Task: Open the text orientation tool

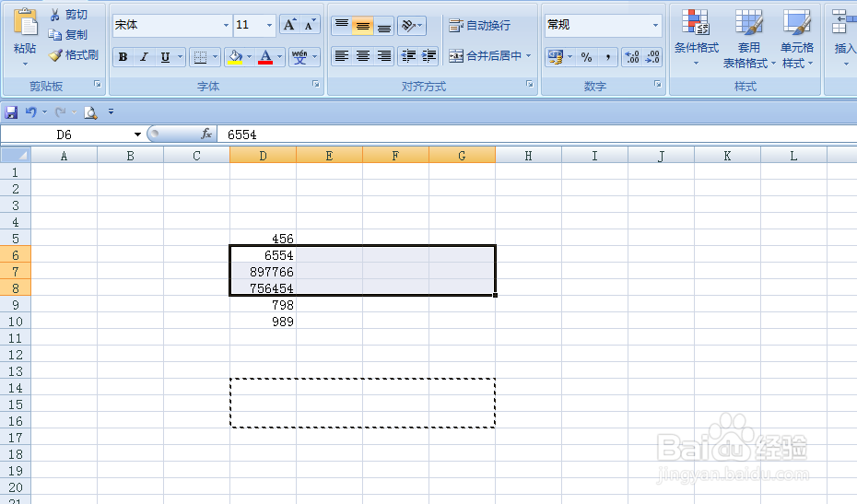Action: [412, 25]
